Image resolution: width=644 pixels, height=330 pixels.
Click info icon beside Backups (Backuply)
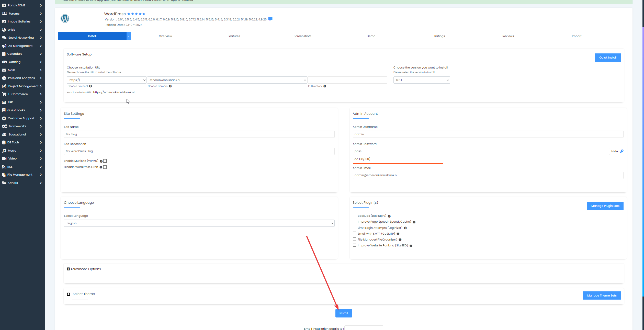389,216
